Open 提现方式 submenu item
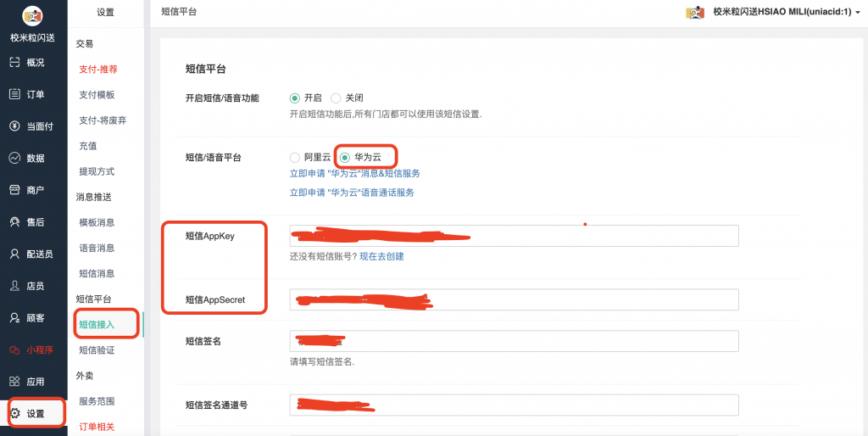 pos(97,171)
